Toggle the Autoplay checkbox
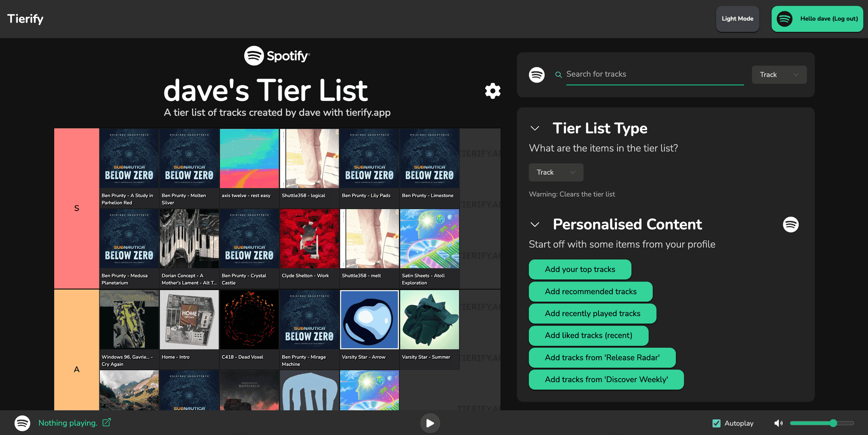Screen dimensions: 868x435 click(x=717, y=423)
